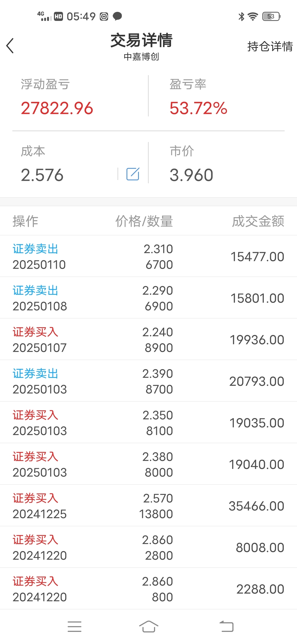Open 持仓详情 position details
This screenshot has height=644, width=297.
[x=270, y=46]
